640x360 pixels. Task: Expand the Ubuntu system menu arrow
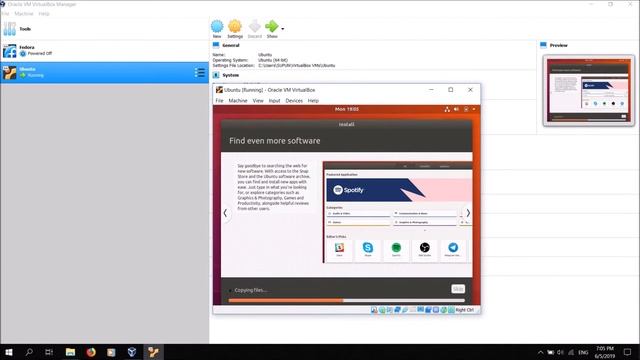click(x=473, y=109)
